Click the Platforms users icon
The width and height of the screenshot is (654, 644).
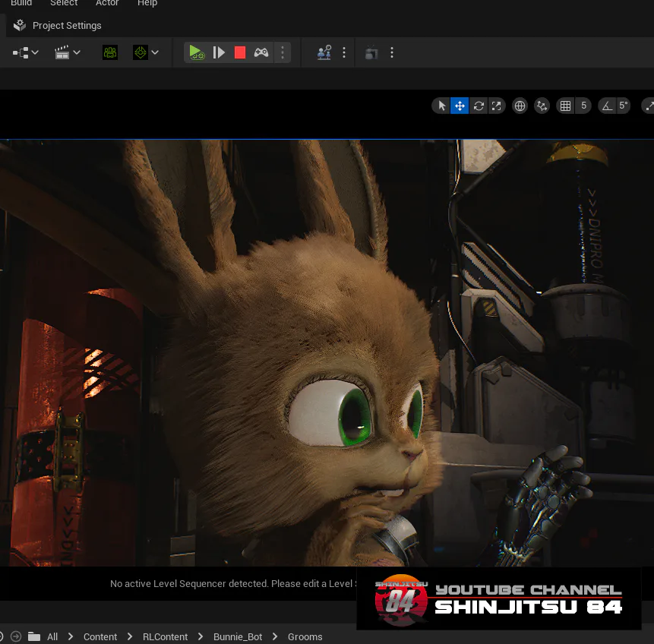click(324, 52)
